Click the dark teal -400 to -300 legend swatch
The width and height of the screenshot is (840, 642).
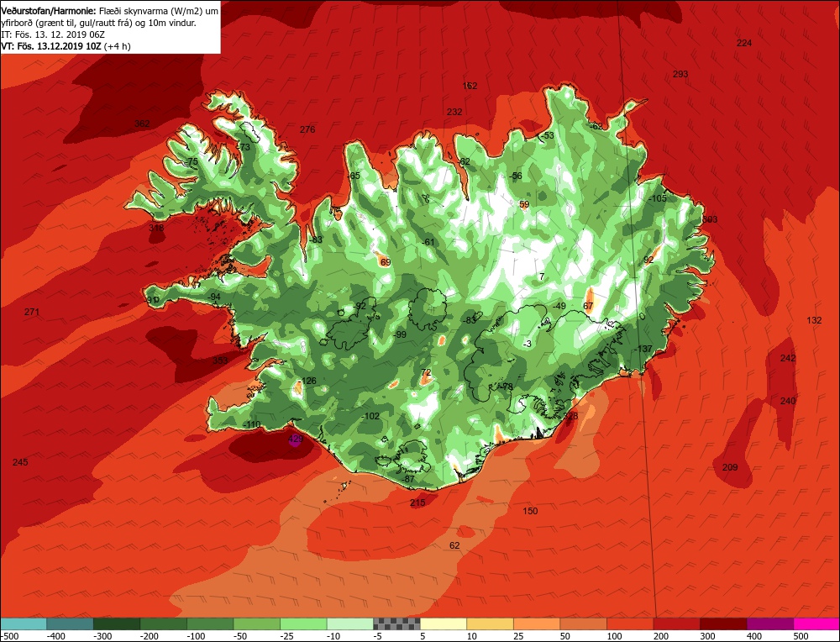[70, 624]
